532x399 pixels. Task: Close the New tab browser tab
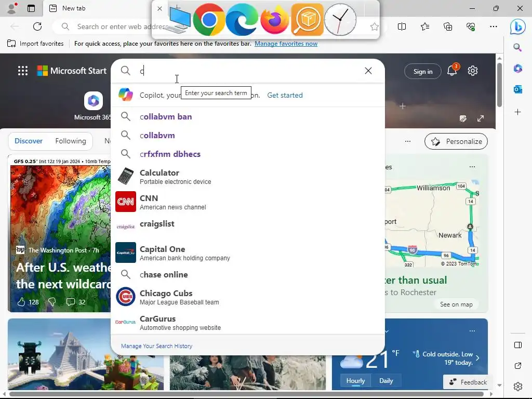pyautogui.click(x=159, y=8)
